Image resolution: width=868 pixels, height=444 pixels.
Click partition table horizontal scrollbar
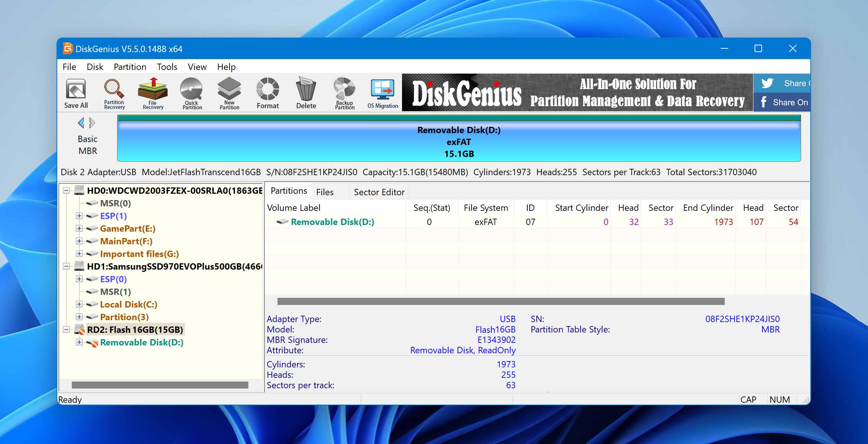[501, 301]
